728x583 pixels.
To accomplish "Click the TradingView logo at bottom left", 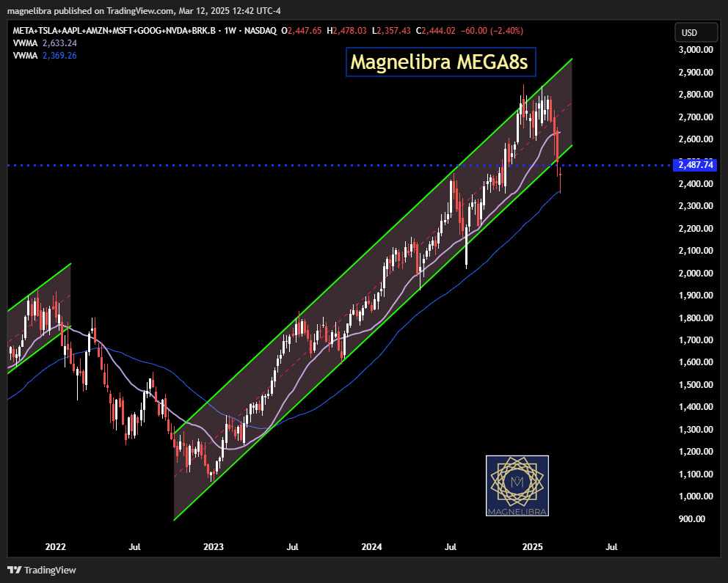I will (41, 570).
